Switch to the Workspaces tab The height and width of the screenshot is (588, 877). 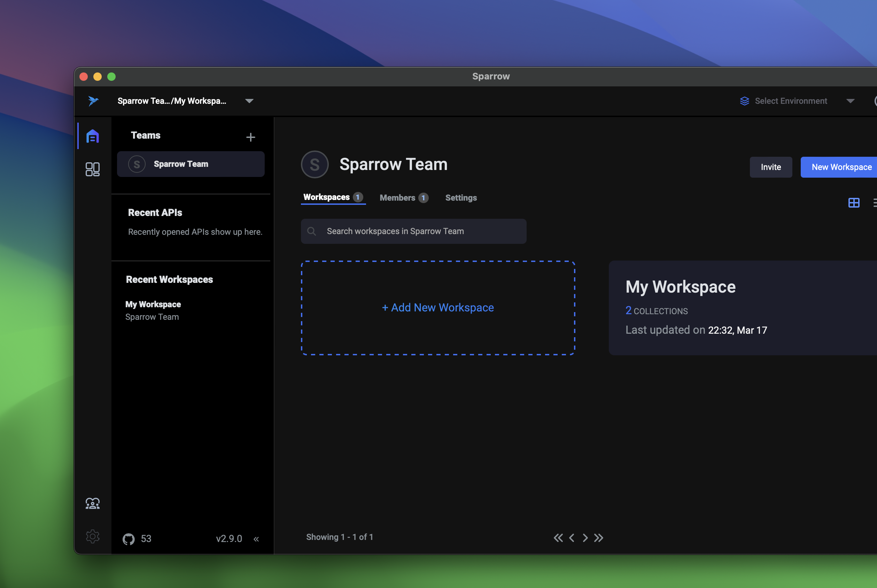tap(333, 197)
